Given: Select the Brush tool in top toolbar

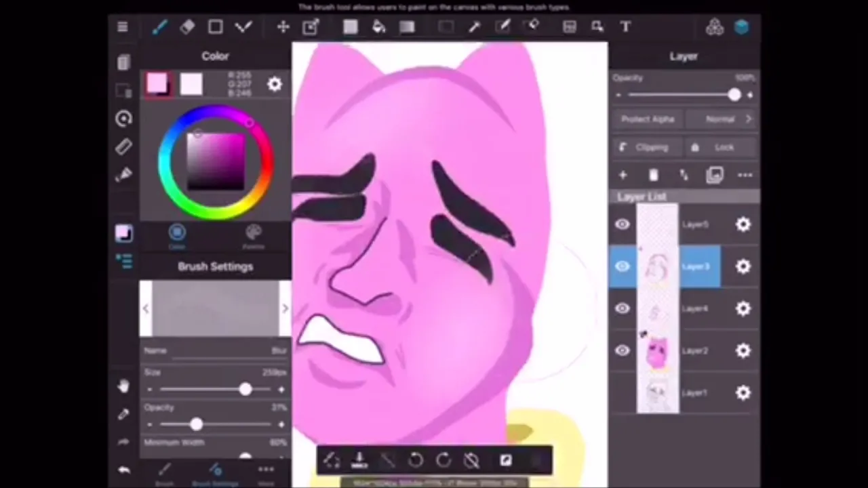Looking at the screenshot, I should pos(159,27).
